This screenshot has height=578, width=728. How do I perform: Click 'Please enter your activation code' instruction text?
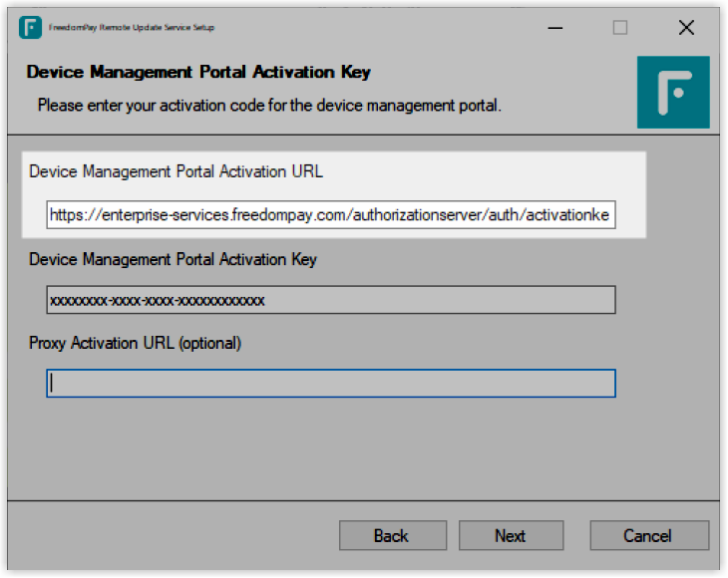[269, 106]
